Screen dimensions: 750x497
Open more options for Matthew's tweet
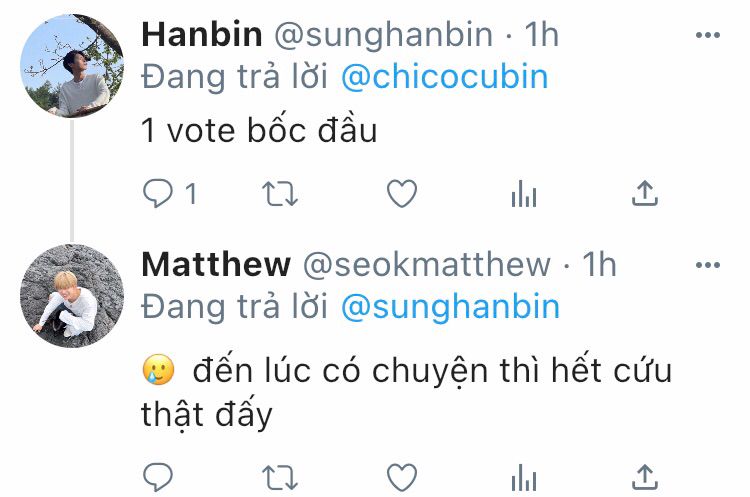point(708,265)
